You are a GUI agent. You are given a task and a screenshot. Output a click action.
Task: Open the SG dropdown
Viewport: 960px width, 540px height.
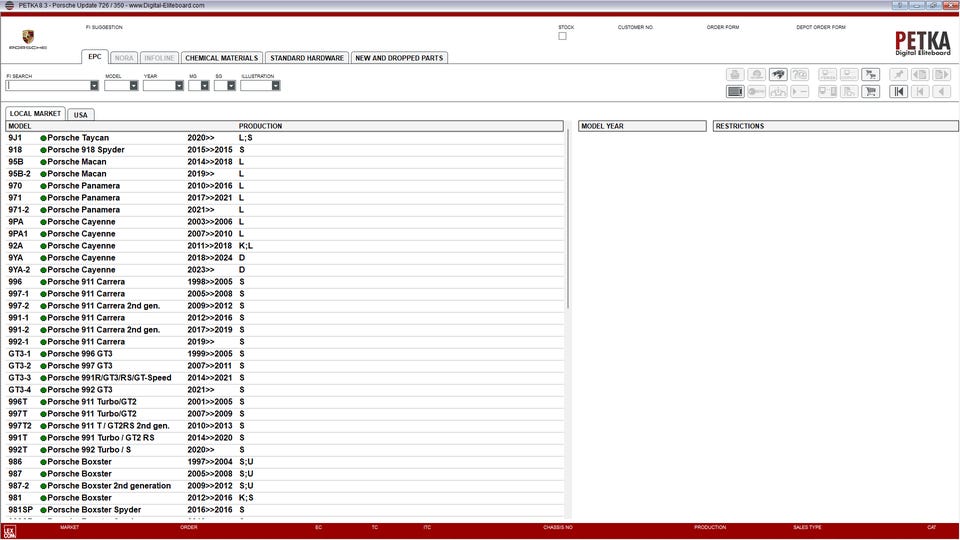coord(231,86)
